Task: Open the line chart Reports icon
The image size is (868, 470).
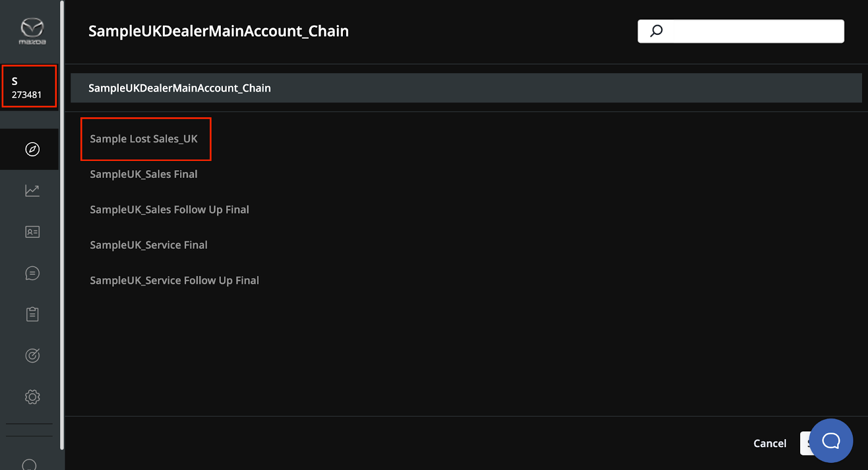Action: tap(33, 190)
